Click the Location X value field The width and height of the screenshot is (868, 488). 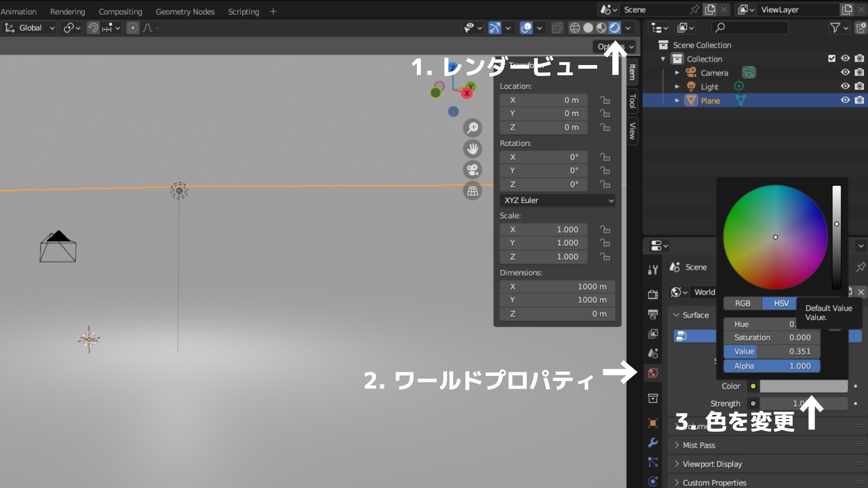543,100
